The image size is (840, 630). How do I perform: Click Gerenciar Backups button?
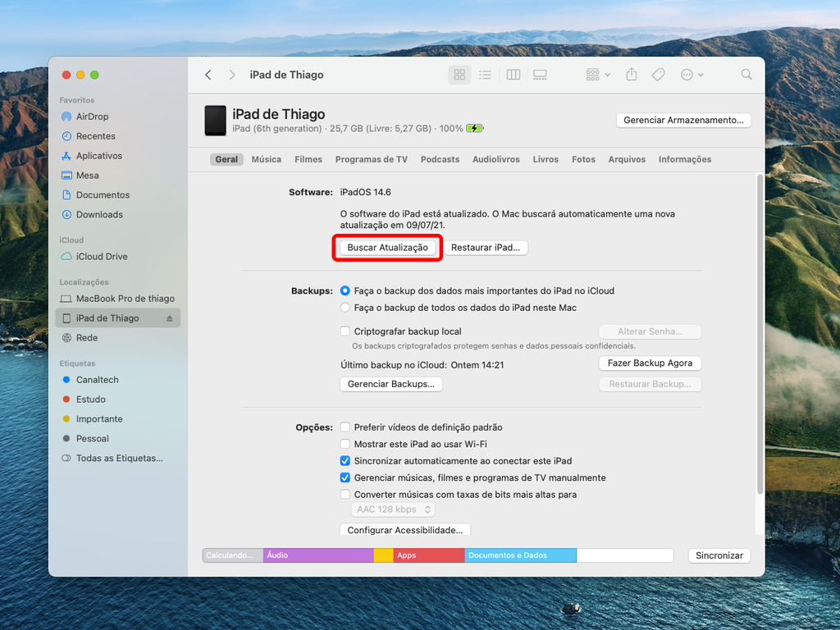391,384
